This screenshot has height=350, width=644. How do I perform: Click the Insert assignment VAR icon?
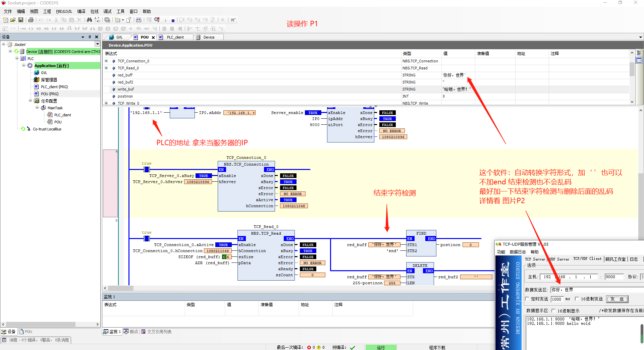(23, 28)
